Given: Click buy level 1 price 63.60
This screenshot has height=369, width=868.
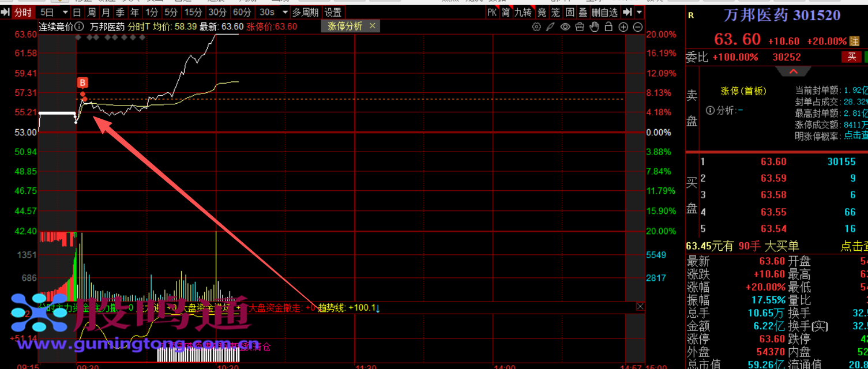Looking at the screenshot, I should coord(773,162).
